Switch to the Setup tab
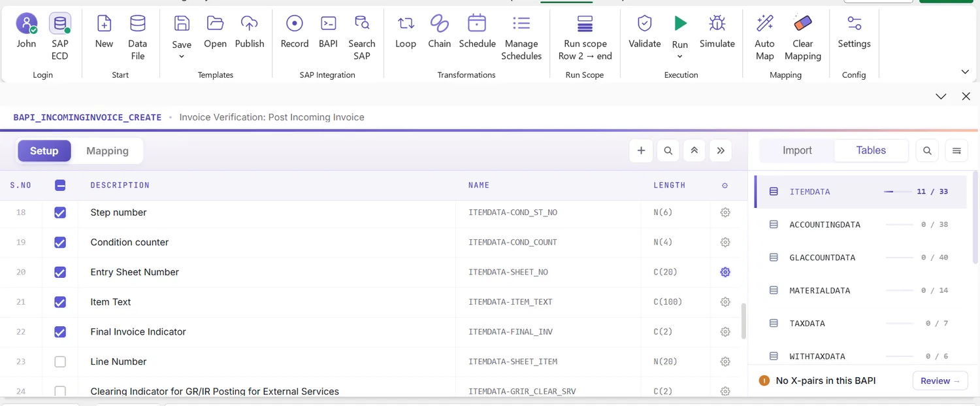This screenshot has height=406, width=980. [44, 150]
